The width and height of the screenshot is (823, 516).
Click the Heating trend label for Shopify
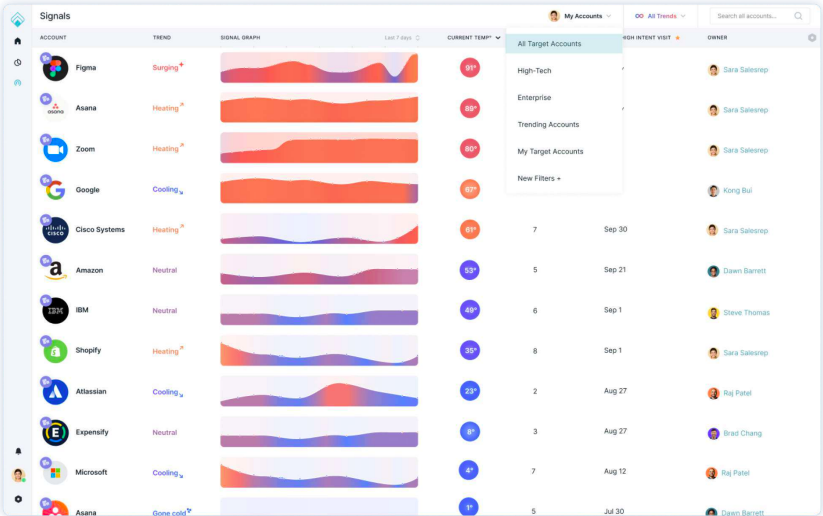[x=167, y=351]
